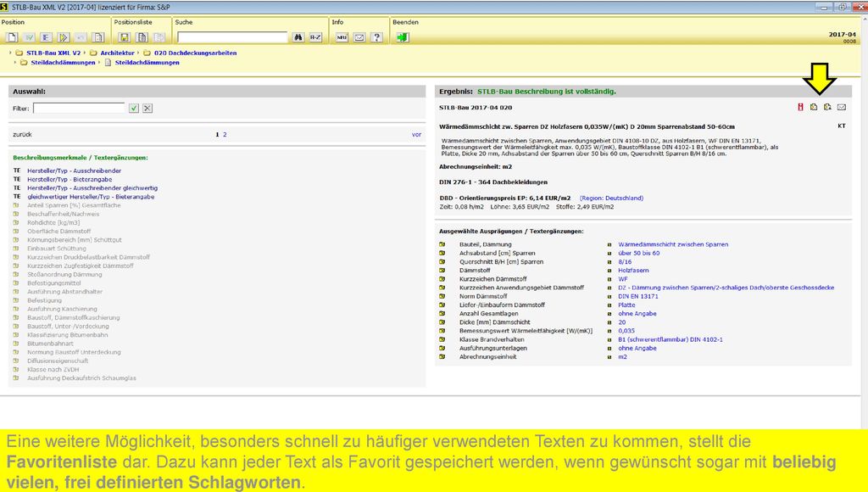Click 'ohne Angabe' in Anzahl Gesamtlagen row
The height and width of the screenshot is (492, 868).
pyautogui.click(x=637, y=314)
